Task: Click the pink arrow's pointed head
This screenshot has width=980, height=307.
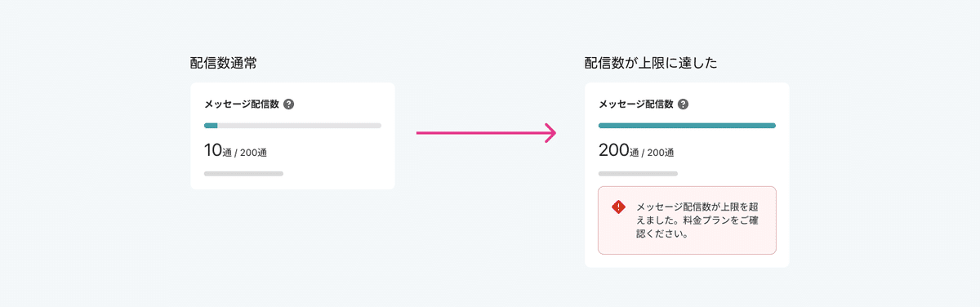Action: [550, 132]
